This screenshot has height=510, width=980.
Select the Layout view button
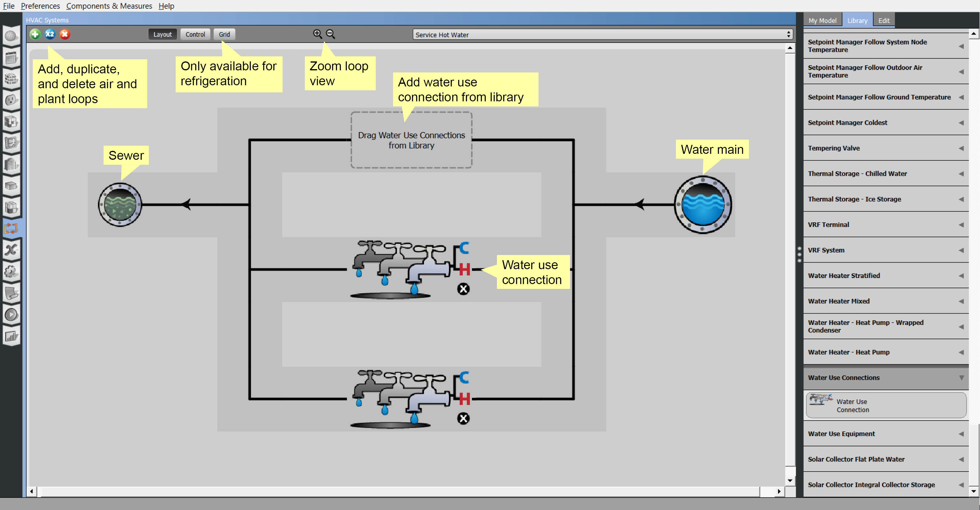point(162,34)
